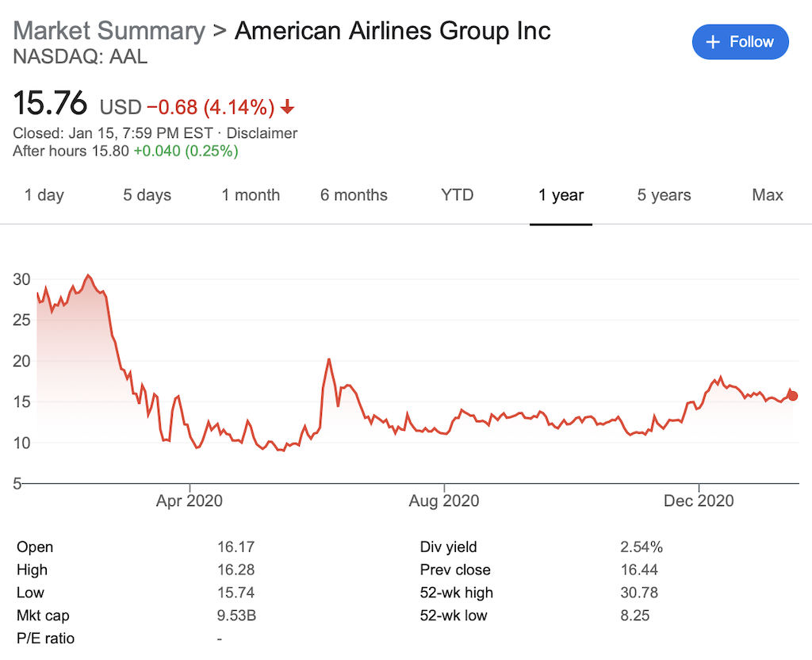This screenshot has width=812, height=660.
Task: Switch to the Max range tab
Action: click(x=767, y=195)
